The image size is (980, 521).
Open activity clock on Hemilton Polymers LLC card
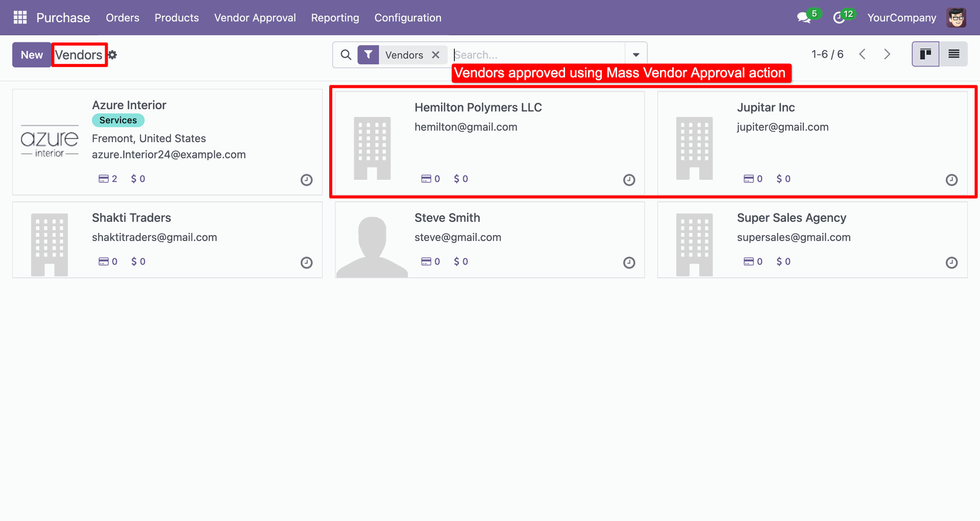(x=629, y=180)
